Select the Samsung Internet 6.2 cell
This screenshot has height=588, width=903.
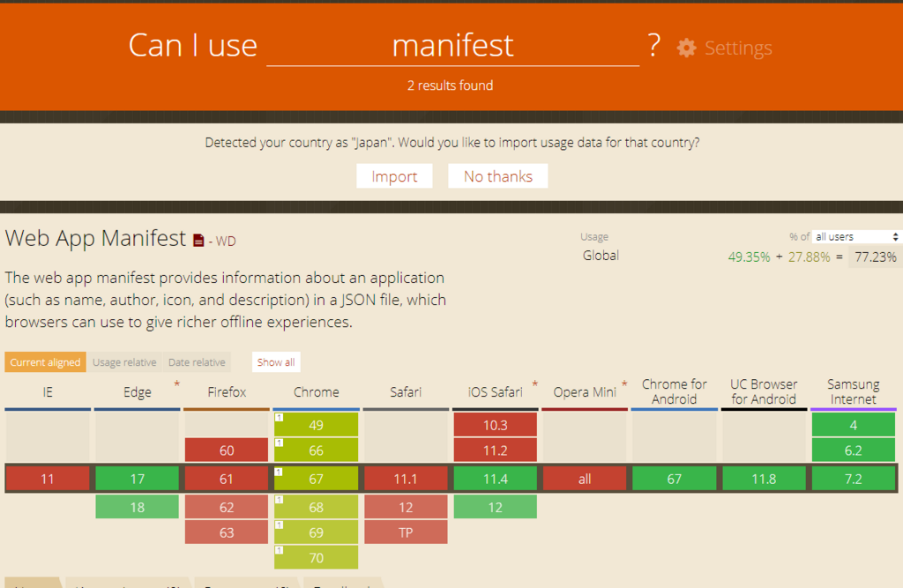tap(854, 450)
